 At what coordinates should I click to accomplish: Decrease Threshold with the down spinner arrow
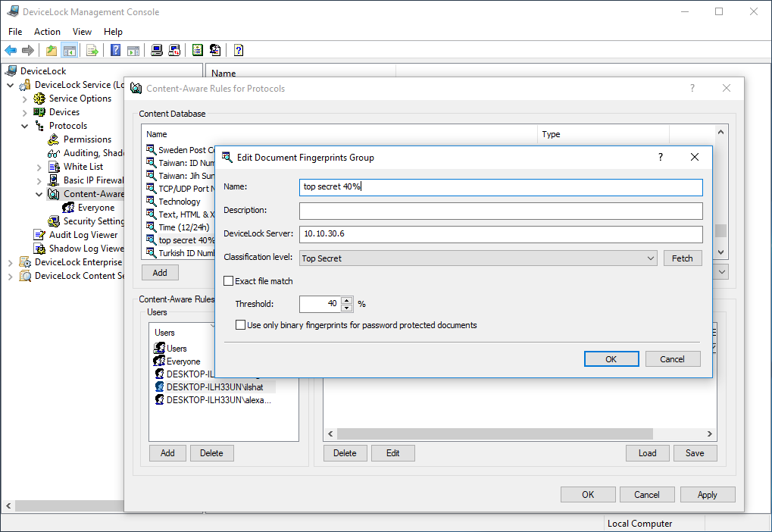point(347,308)
